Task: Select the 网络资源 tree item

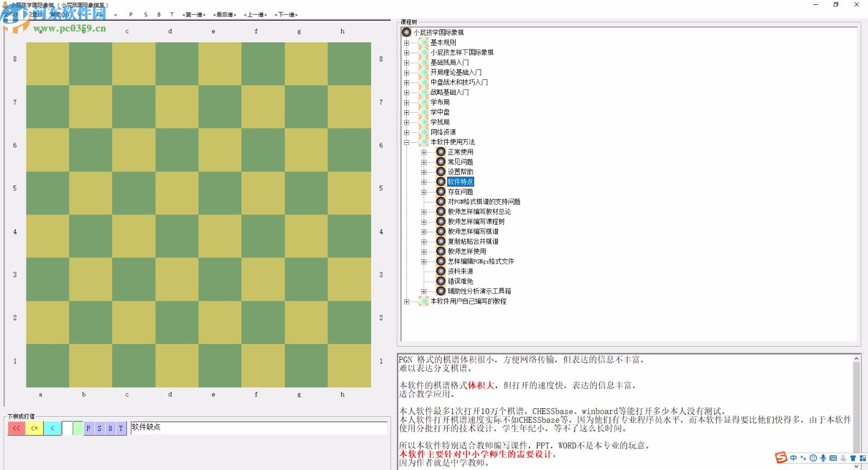Action: click(443, 132)
